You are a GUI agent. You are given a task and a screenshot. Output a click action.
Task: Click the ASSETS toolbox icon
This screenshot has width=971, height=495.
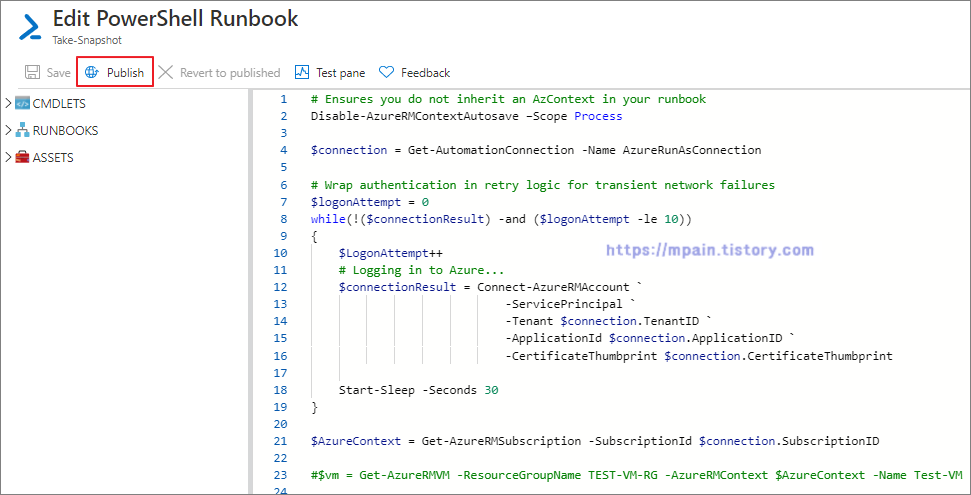22,157
